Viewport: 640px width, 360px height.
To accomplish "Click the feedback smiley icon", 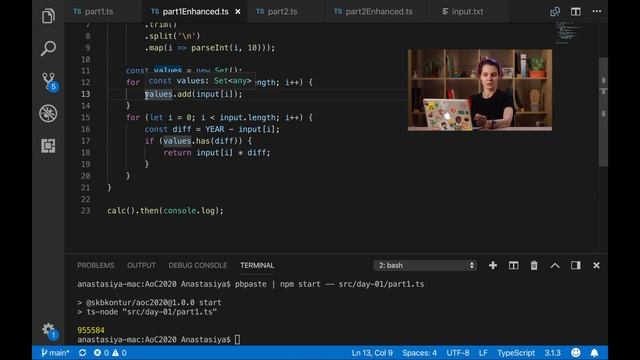I will 576,353.
